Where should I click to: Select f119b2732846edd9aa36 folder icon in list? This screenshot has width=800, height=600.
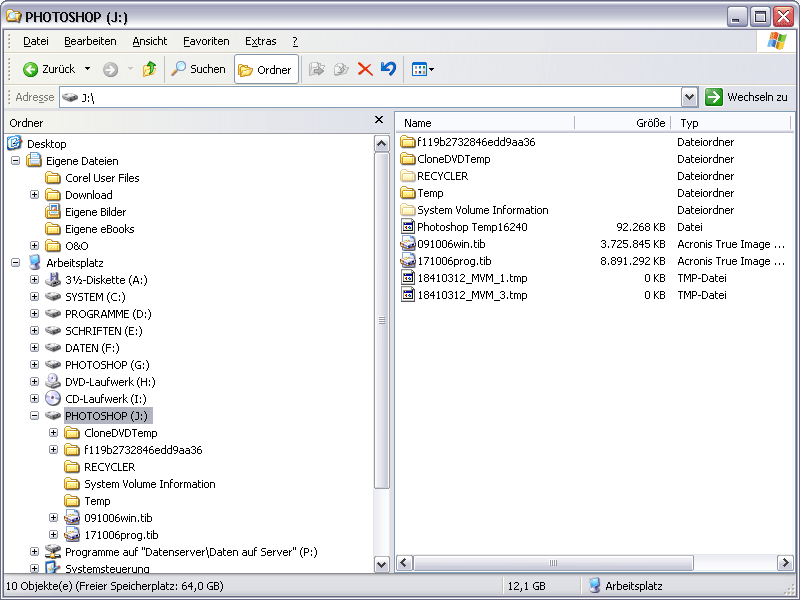[x=408, y=142]
